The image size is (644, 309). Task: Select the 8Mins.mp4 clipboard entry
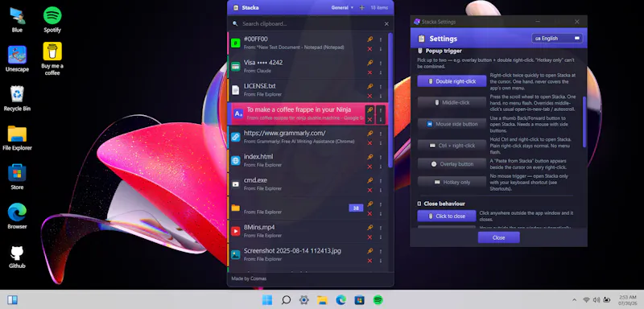click(x=308, y=231)
